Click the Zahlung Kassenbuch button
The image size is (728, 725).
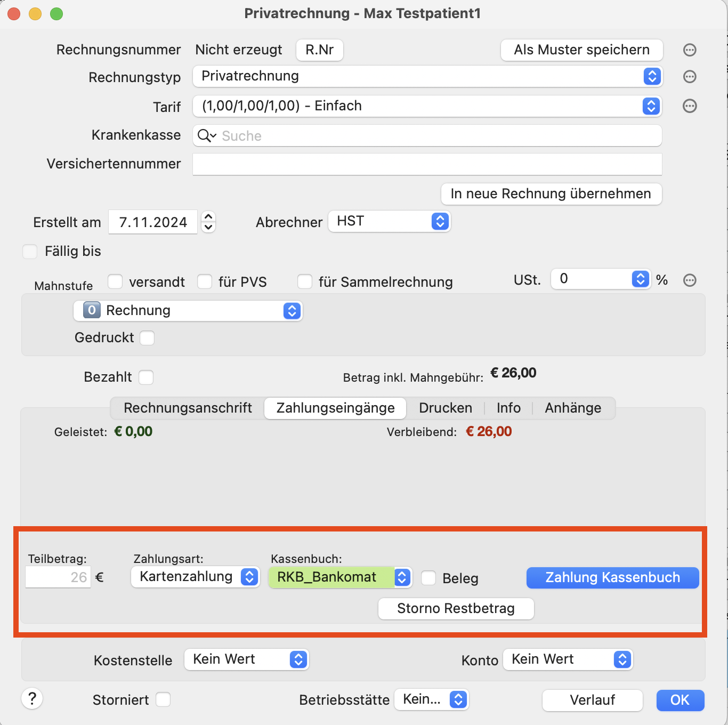click(x=613, y=578)
